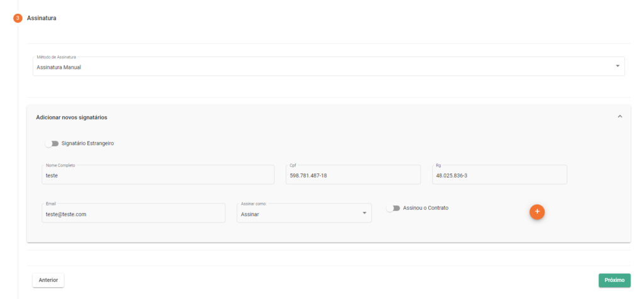644x299 pixels.
Task: Toggle the Assinou o Contrato switch
Action: 393,208
